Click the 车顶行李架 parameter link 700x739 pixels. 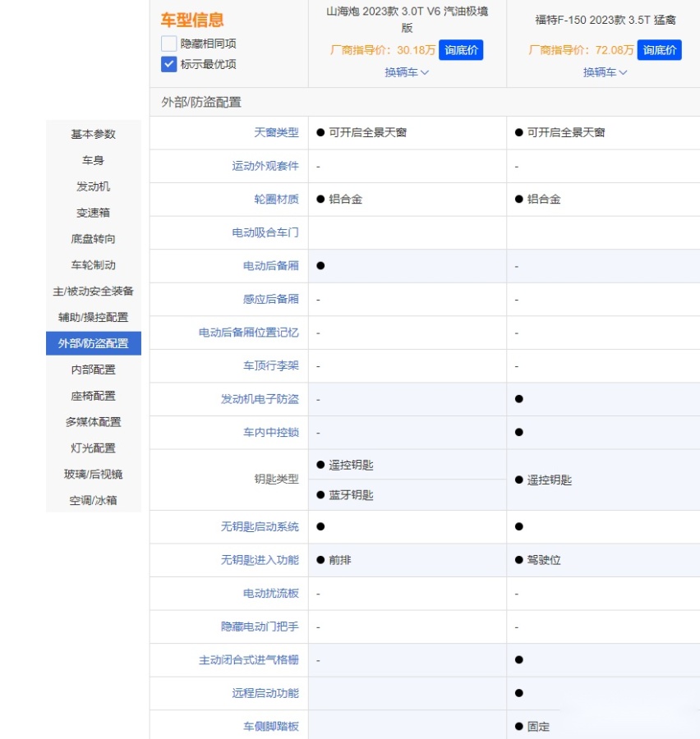click(x=271, y=365)
